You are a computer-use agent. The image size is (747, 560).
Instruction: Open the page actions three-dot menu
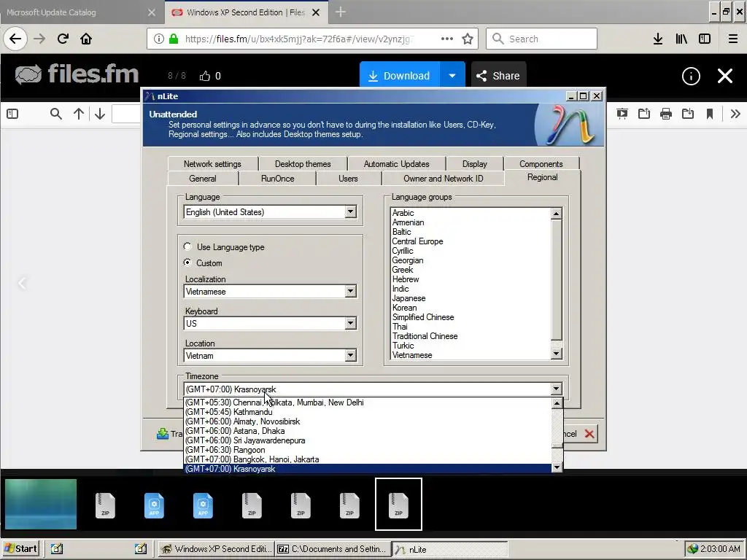447,39
